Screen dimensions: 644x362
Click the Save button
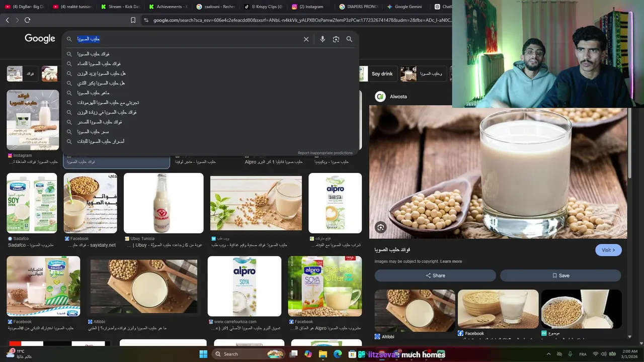pos(560,276)
